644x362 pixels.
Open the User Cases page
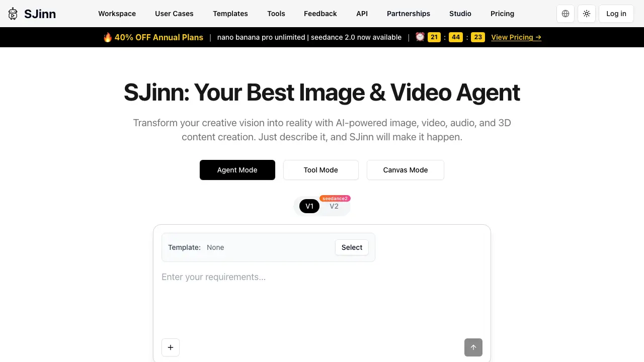tap(174, 14)
